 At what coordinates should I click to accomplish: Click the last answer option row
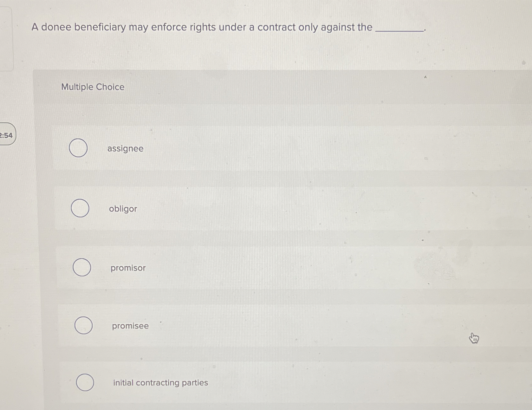point(222,382)
